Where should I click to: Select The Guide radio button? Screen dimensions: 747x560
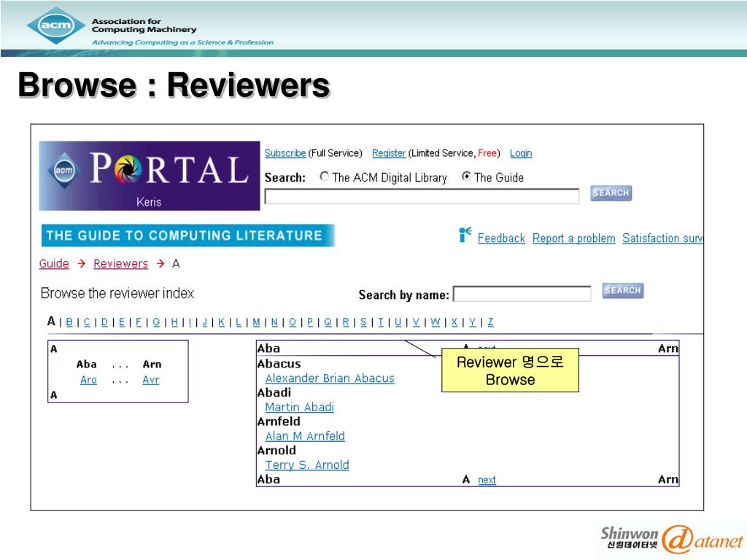coord(466,176)
